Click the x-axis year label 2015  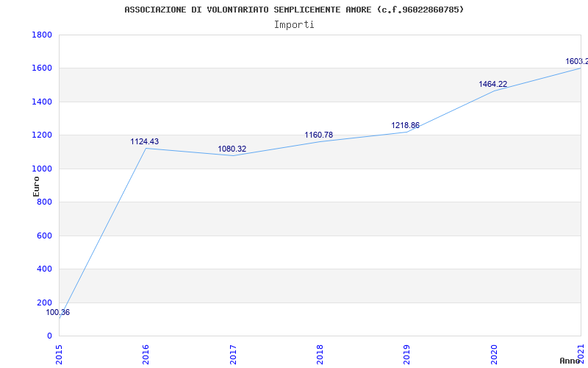click(x=59, y=355)
